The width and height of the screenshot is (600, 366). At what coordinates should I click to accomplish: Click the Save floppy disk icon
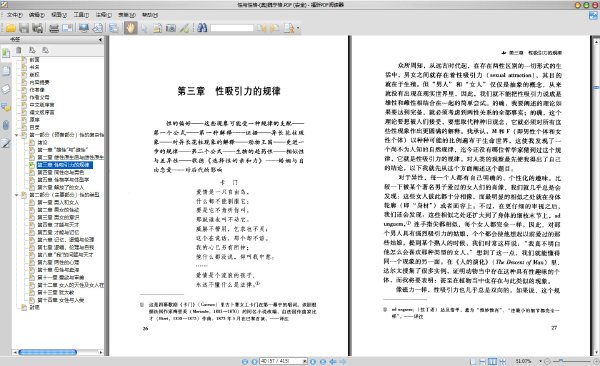coord(24,28)
